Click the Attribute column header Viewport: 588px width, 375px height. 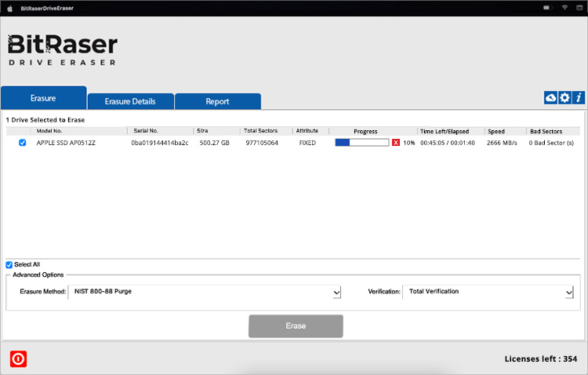pos(307,131)
